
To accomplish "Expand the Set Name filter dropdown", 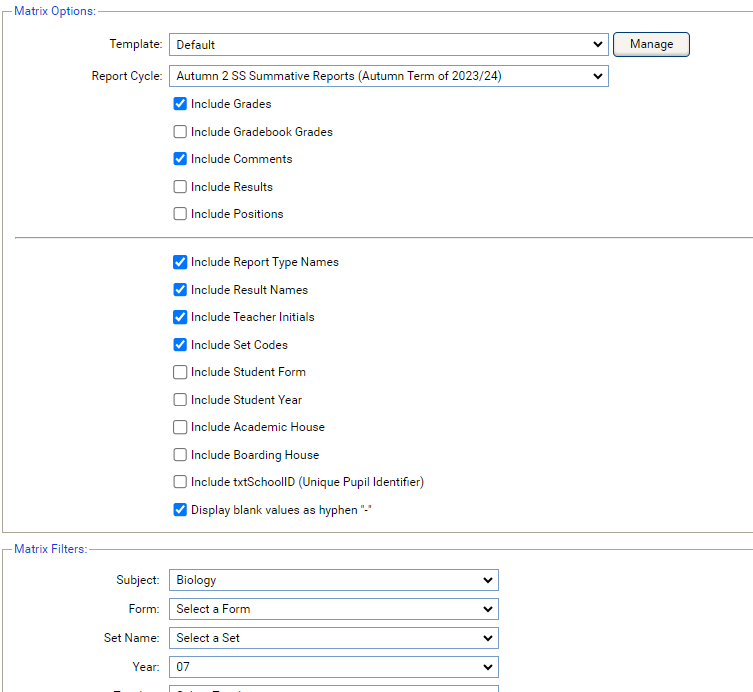I will 333,638.
